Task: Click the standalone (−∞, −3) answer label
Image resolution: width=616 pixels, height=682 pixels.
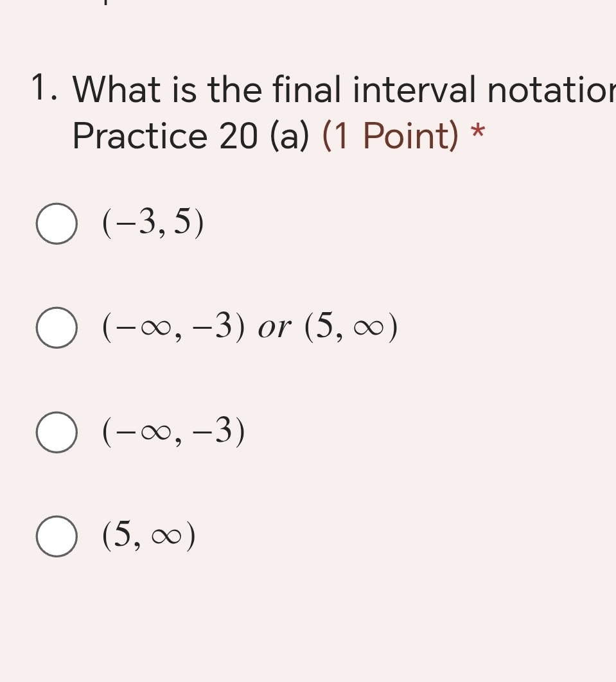Action: click(173, 432)
